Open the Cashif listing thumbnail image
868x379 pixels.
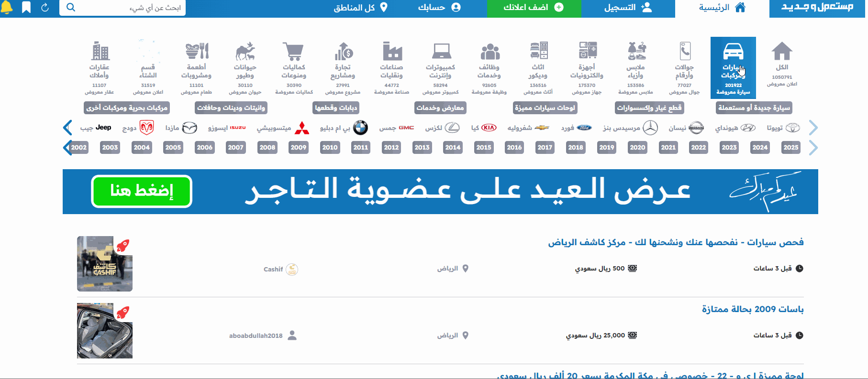point(105,264)
